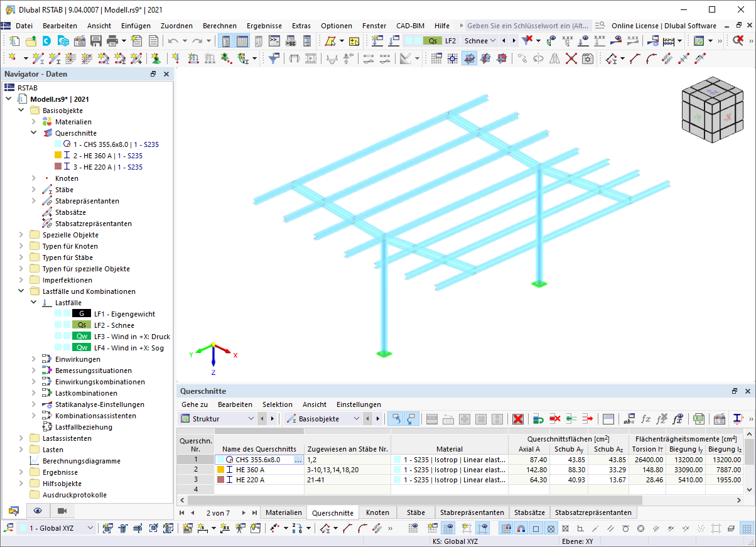Toggle the highlighted plane view button
The image size is (756, 547).
469,58
